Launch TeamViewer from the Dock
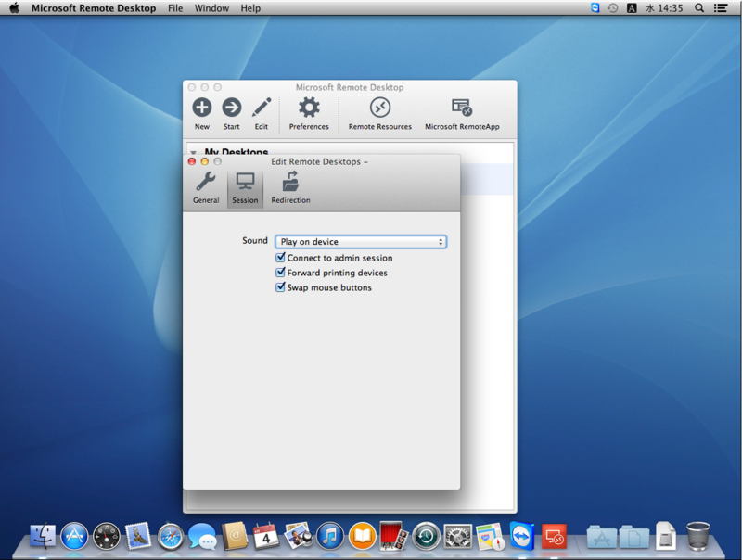 522,536
